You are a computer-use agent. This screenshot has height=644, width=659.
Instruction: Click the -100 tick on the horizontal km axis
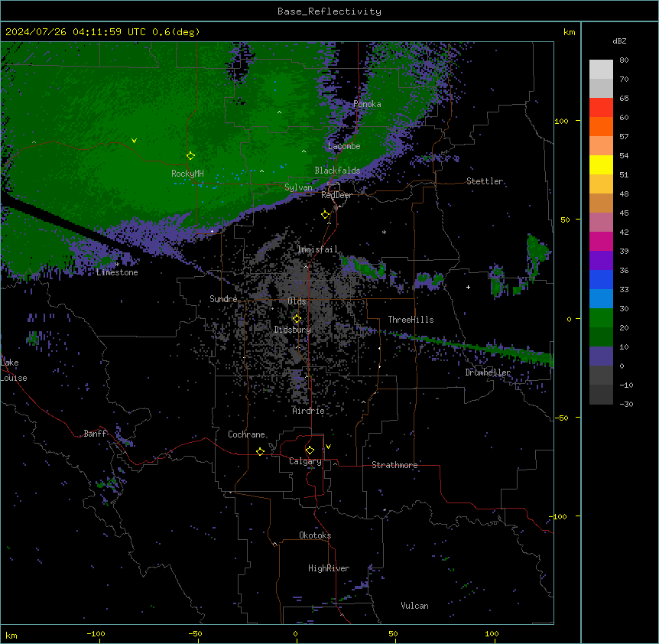[96, 633]
